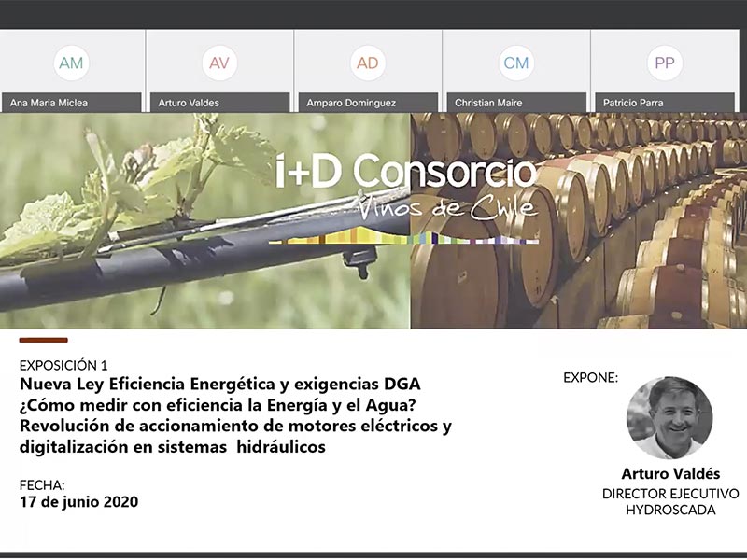
Task: Click the Arturo Valdés speaker name under the photo
Action: (670, 474)
